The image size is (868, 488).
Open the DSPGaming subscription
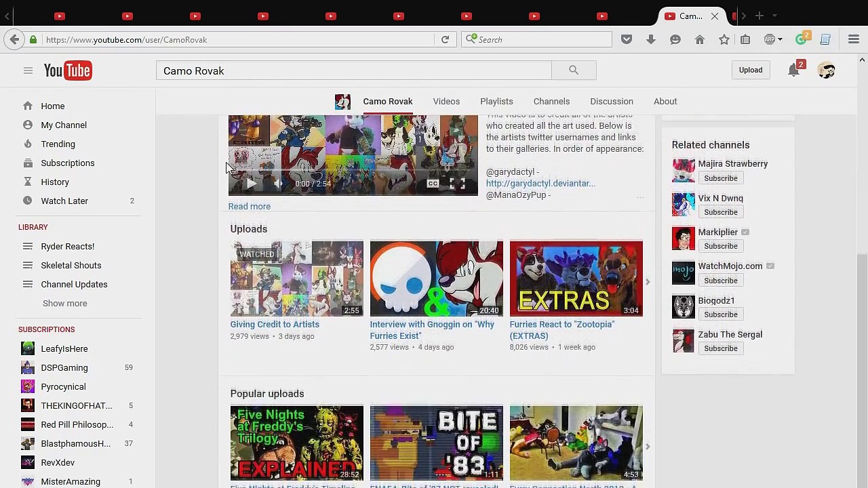point(64,367)
